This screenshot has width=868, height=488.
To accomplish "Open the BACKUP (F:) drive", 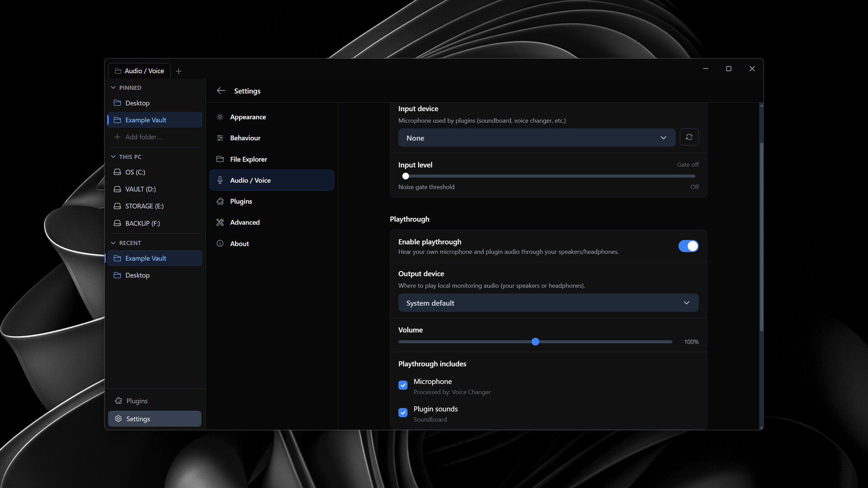I will (x=142, y=223).
